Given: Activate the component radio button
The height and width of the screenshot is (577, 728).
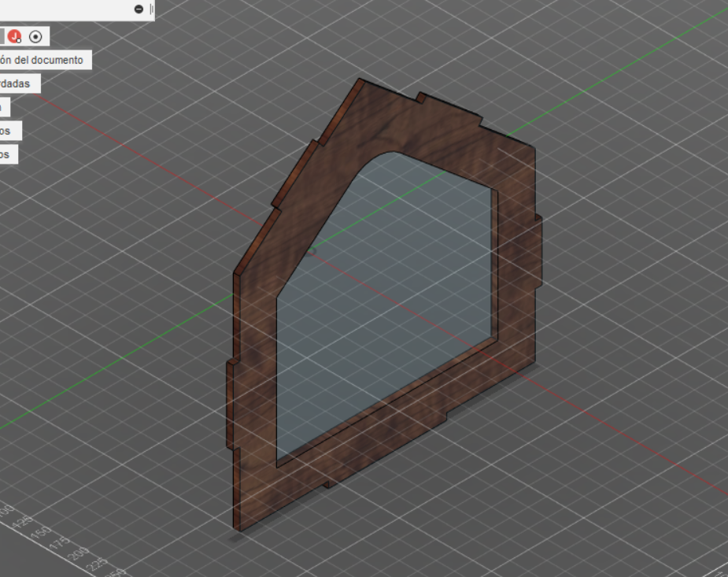Looking at the screenshot, I should point(35,37).
